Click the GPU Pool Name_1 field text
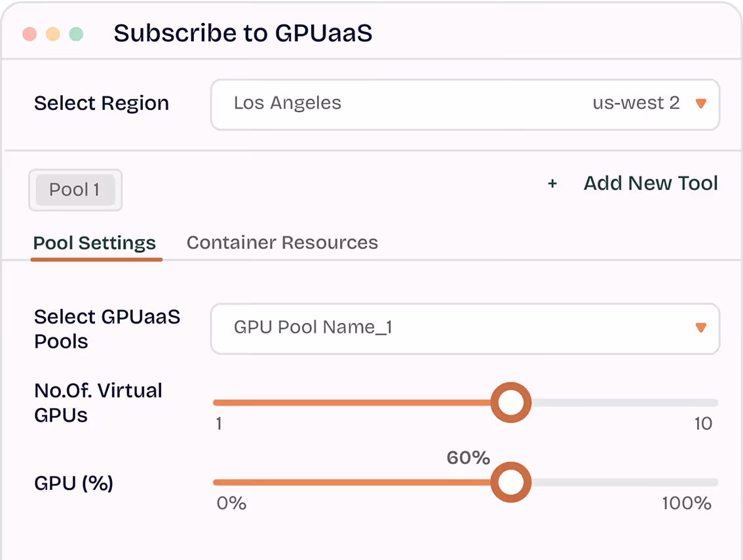The image size is (743, 560). [313, 327]
